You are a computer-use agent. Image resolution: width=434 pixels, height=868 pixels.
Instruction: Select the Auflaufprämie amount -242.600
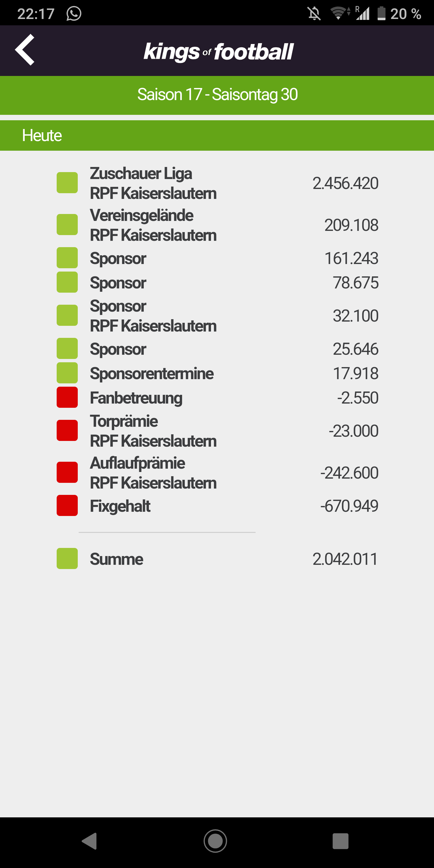pos(349,473)
